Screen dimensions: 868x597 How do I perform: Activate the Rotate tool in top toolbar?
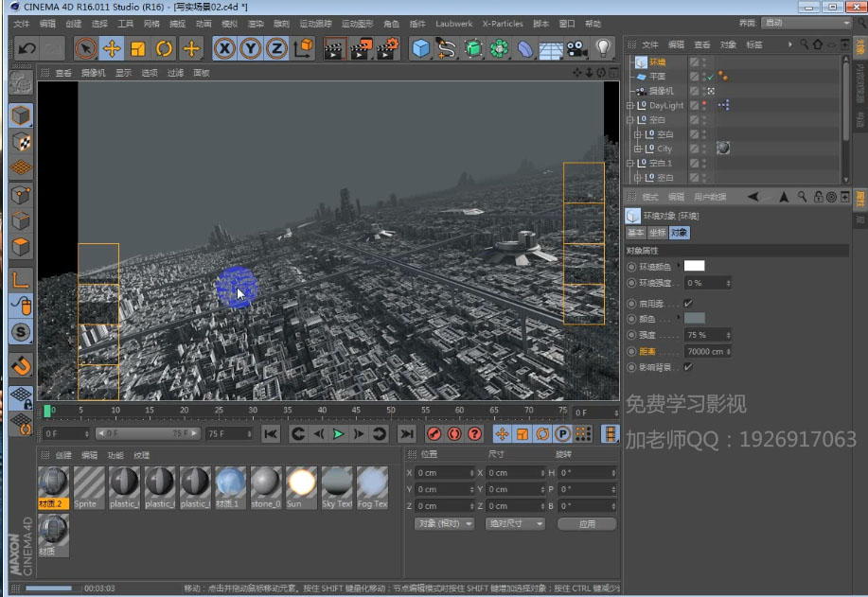point(165,48)
